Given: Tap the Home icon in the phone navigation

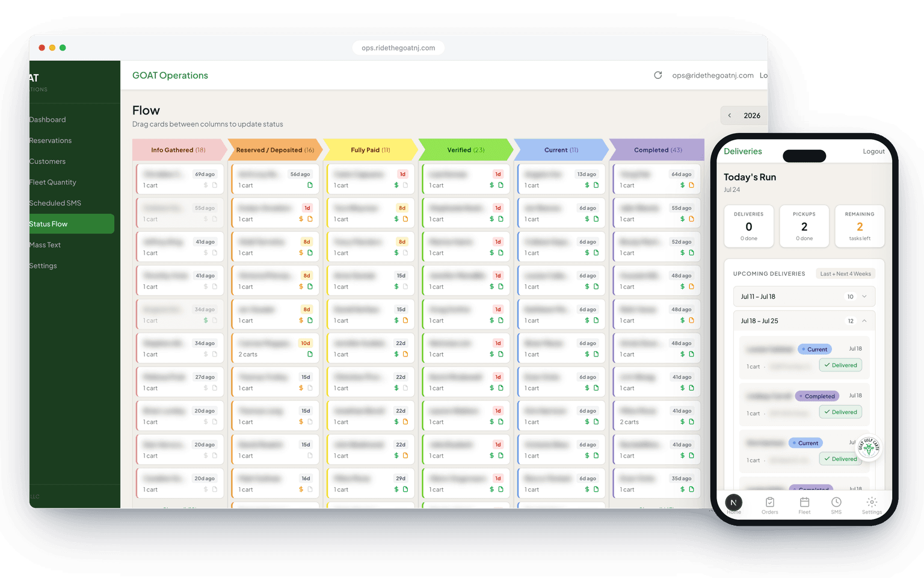Looking at the screenshot, I should (x=733, y=503).
